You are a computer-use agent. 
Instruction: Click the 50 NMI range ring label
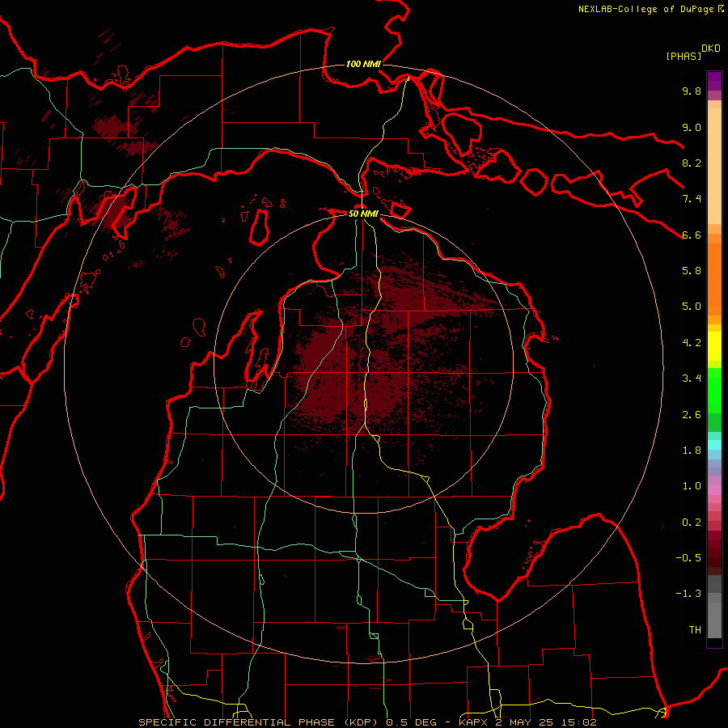pyautogui.click(x=363, y=214)
